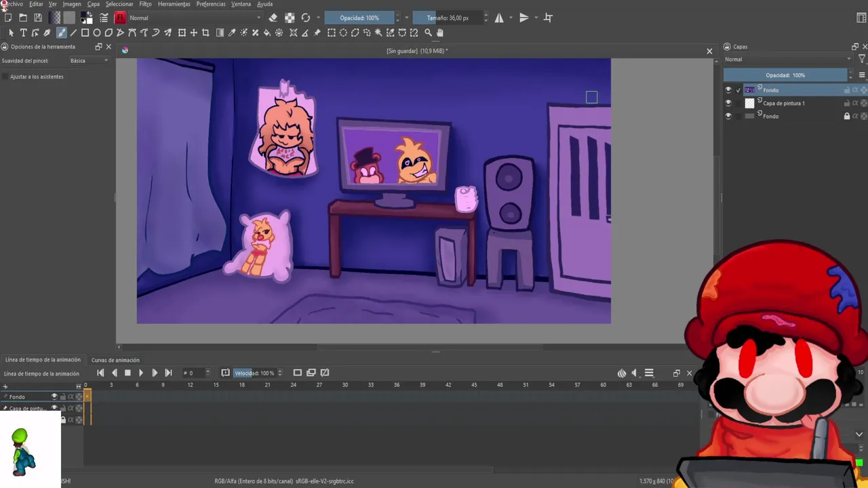Image resolution: width=868 pixels, height=488 pixels.
Task: Save the document floppy icon
Action: [x=38, y=18]
